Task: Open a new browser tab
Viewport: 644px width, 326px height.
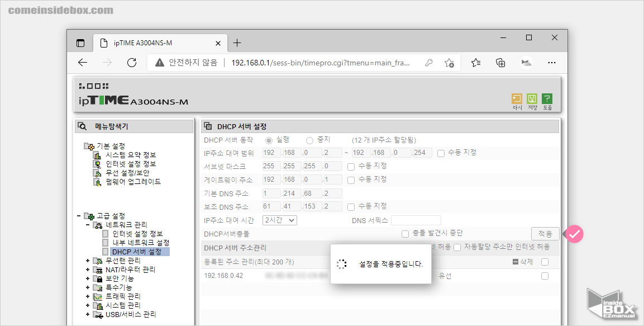Action: (x=237, y=42)
